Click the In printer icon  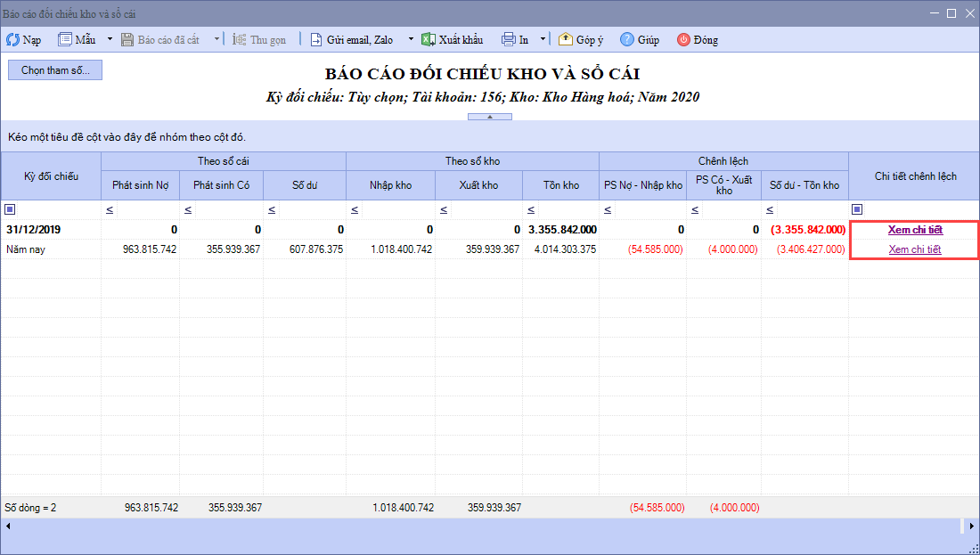click(x=509, y=40)
